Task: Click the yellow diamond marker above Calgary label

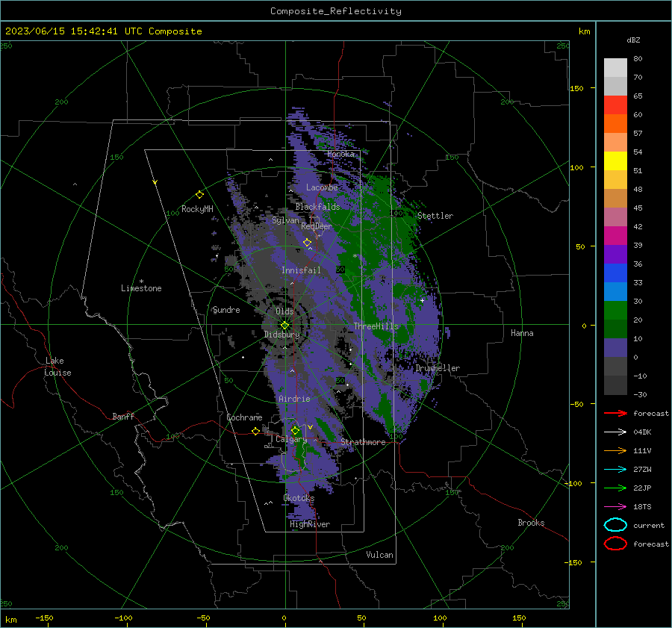Action: coord(295,430)
